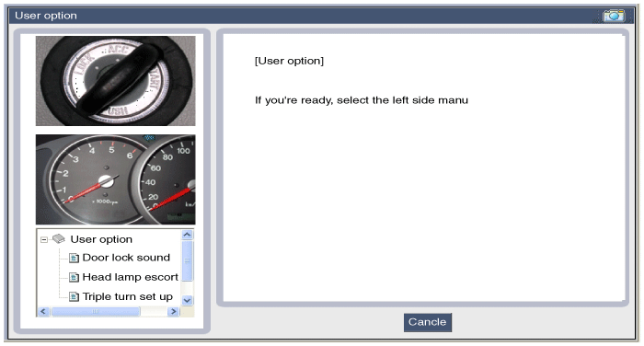Click the Cancle button
Image resolution: width=644 pixels, height=346 pixels.
[428, 322]
